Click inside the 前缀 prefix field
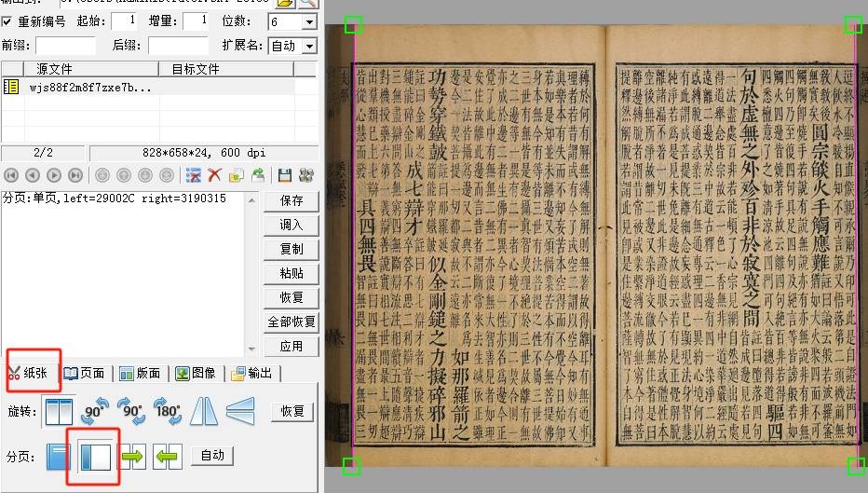This screenshot has height=493, width=868. (65, 46)
